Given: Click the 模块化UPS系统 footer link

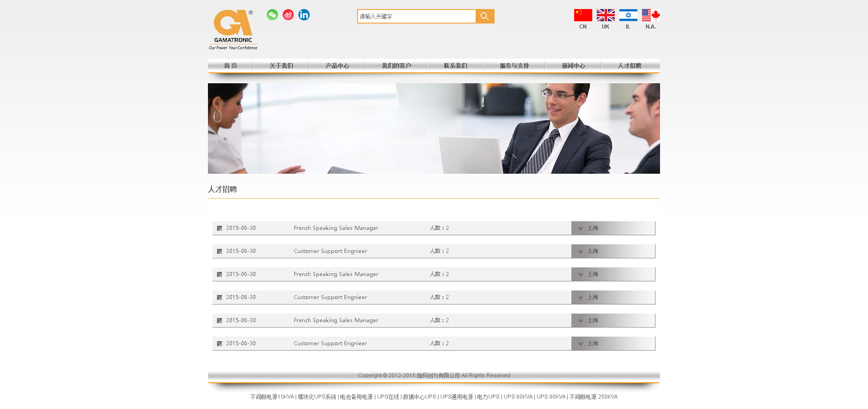Looking at the screenshot, I should [x=317, y=397].
